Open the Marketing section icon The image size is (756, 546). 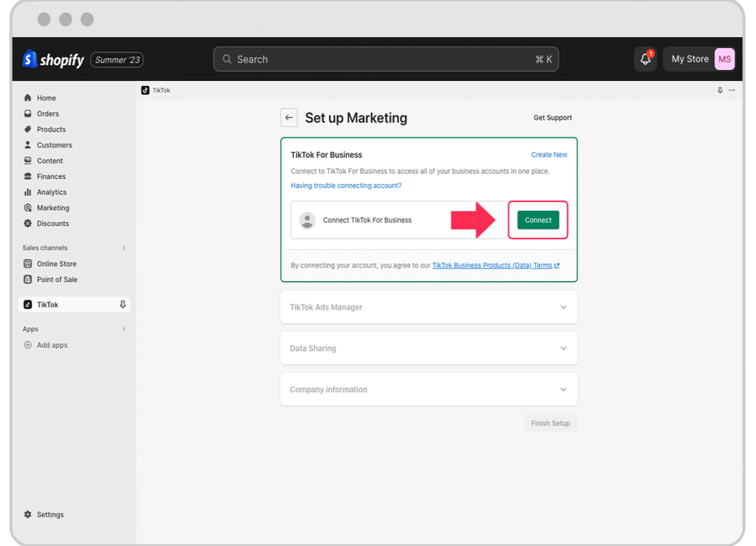[x=29, y=208]
